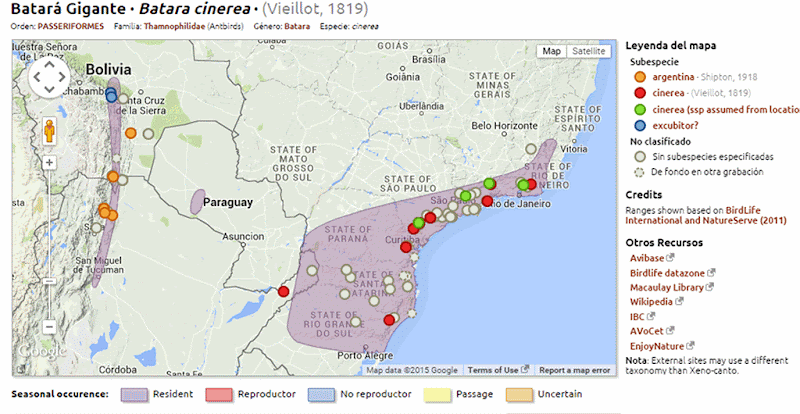Click the cinerea ssp assumed from location link
This screenshot has width=800, height=414.
click(x=726, y=109)
